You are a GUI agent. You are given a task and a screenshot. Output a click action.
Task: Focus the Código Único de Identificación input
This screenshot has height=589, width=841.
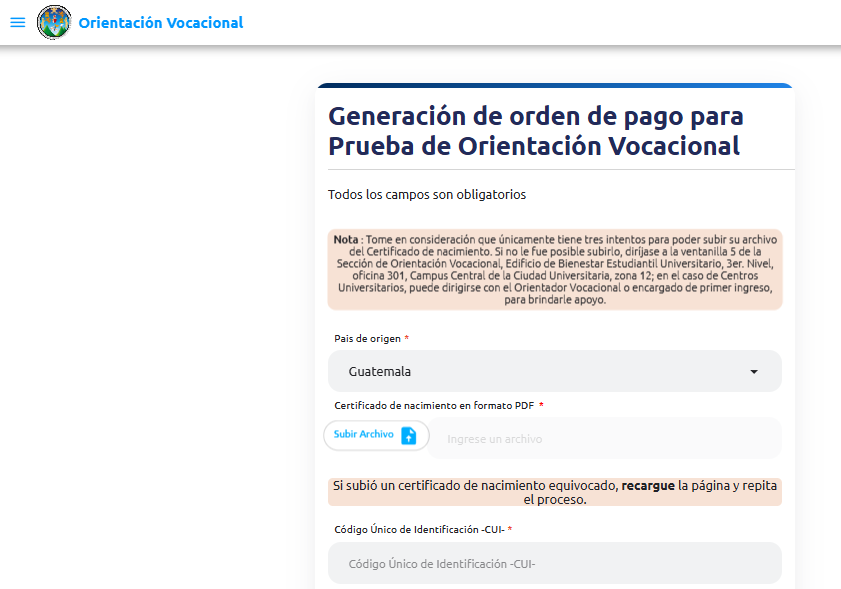[554, 563]
